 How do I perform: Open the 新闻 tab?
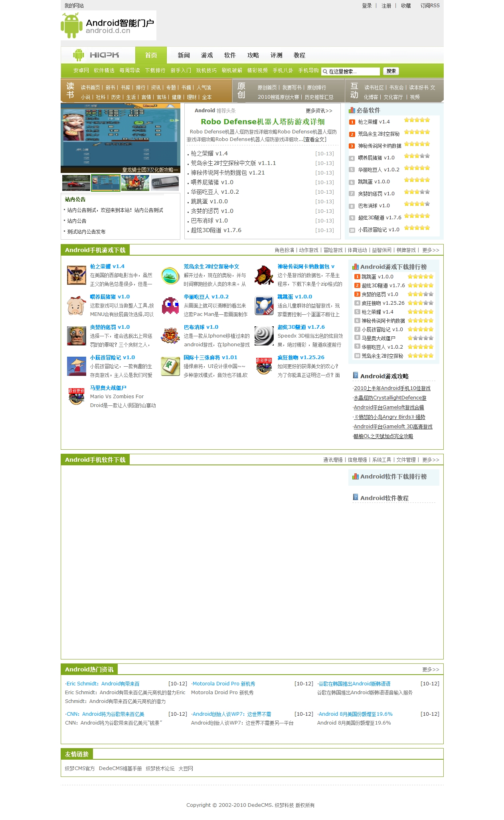tap(184, 55)
